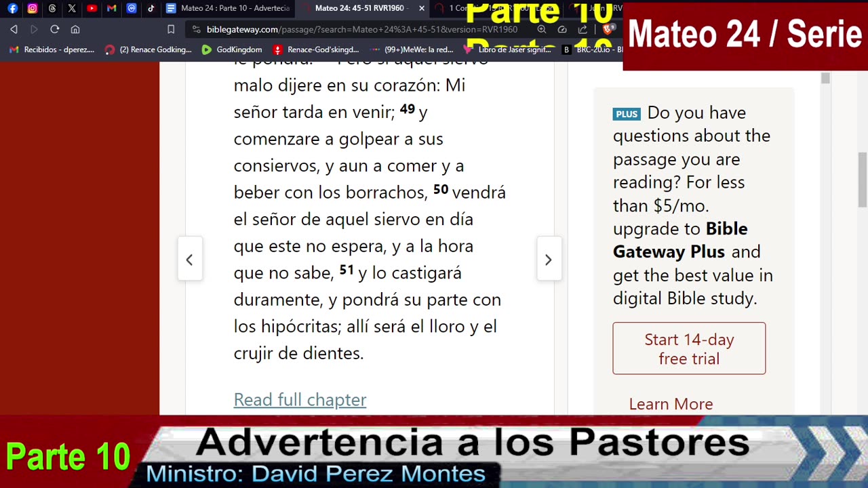Focus the biblegateway.com address bar

(362, 29)
